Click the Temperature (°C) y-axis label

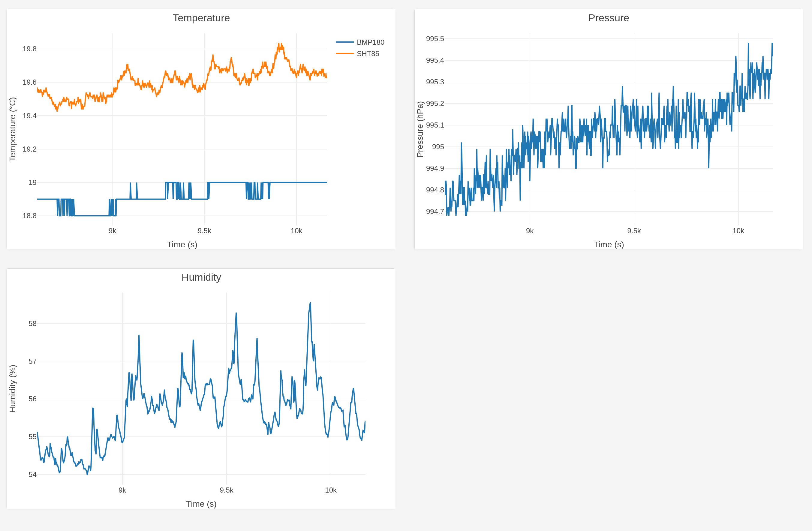point(13,129)
